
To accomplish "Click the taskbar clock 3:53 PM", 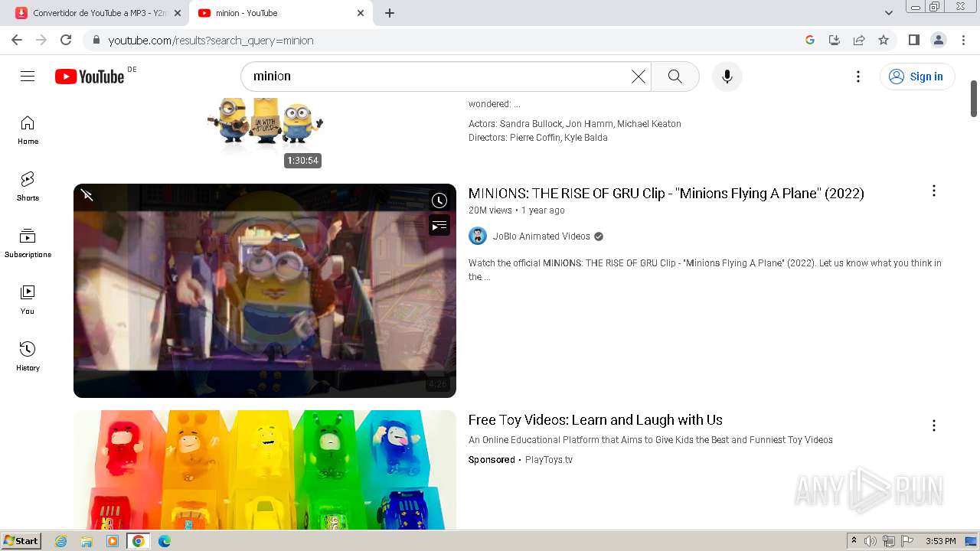I will pyautogui.click(x=940, y=541).
